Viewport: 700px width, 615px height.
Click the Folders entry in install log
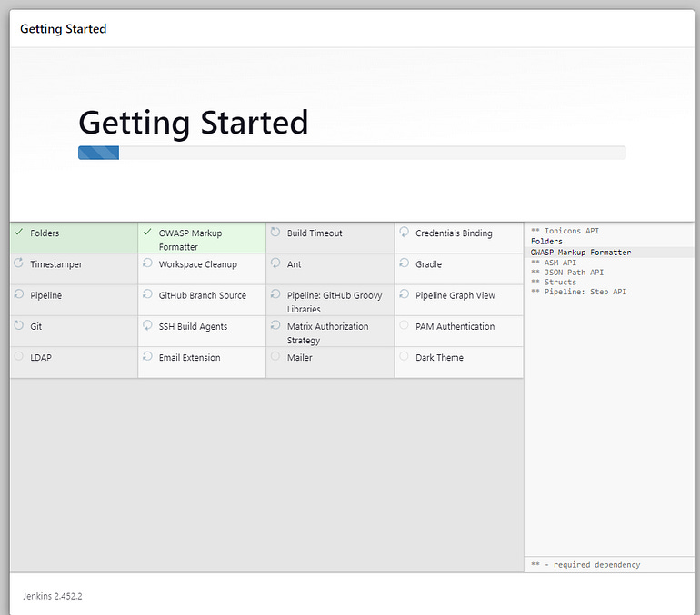tap(546, 242)
